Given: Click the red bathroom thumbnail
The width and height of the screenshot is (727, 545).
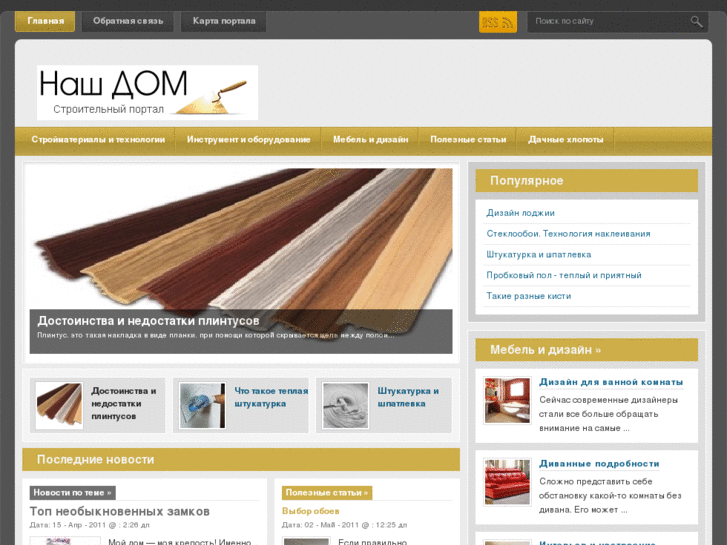Looking at the screenshot, I should [507, 400].
